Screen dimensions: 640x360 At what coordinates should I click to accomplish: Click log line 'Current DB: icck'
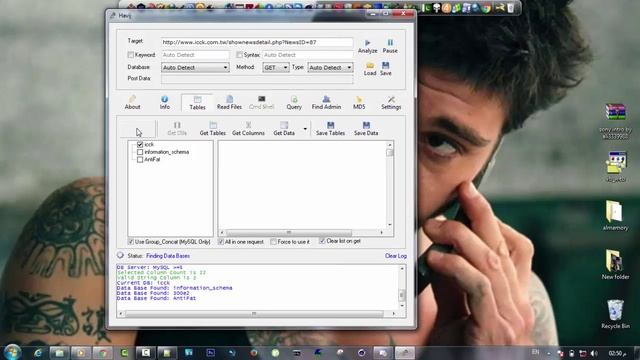click(x=143, y=283)
